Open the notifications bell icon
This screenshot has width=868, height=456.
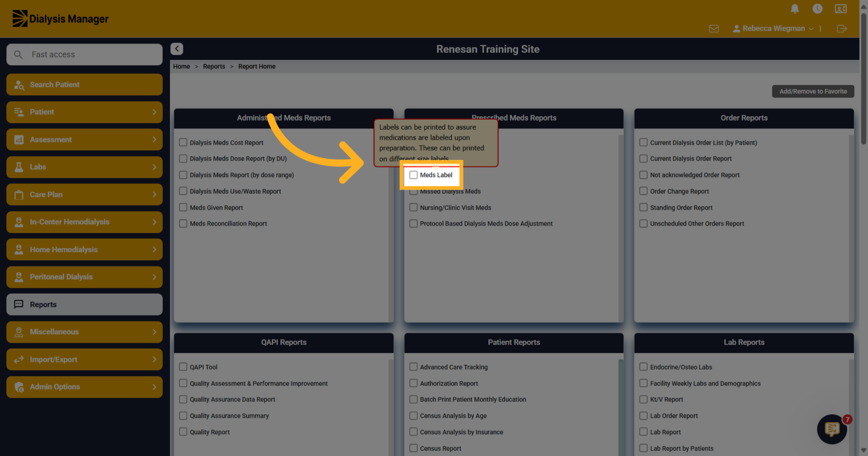pyautogui.click(x=795, y=9)
